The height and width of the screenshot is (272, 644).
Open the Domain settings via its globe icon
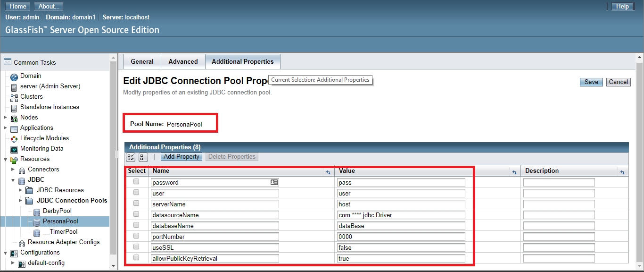14,76
